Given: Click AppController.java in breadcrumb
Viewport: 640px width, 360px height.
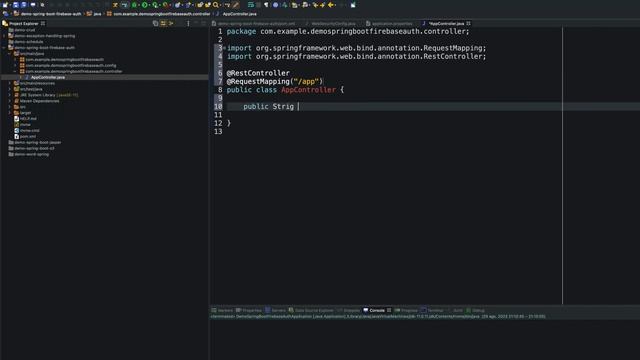Looking at the screenshot, I should [240, 14].
